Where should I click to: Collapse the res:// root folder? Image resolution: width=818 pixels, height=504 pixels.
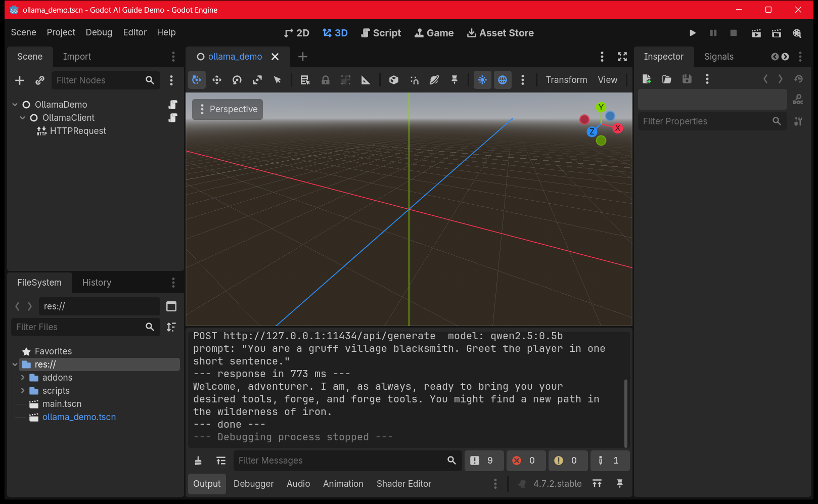15,364
